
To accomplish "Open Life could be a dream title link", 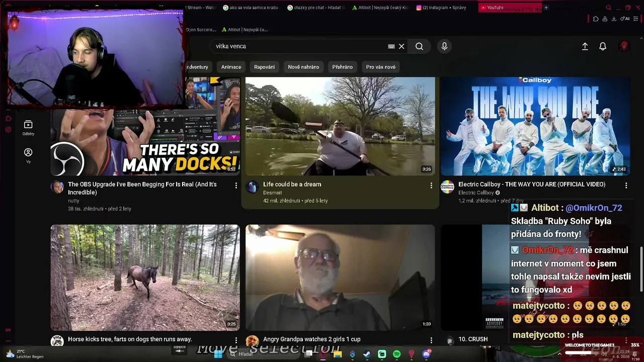I will coord(292,185).
